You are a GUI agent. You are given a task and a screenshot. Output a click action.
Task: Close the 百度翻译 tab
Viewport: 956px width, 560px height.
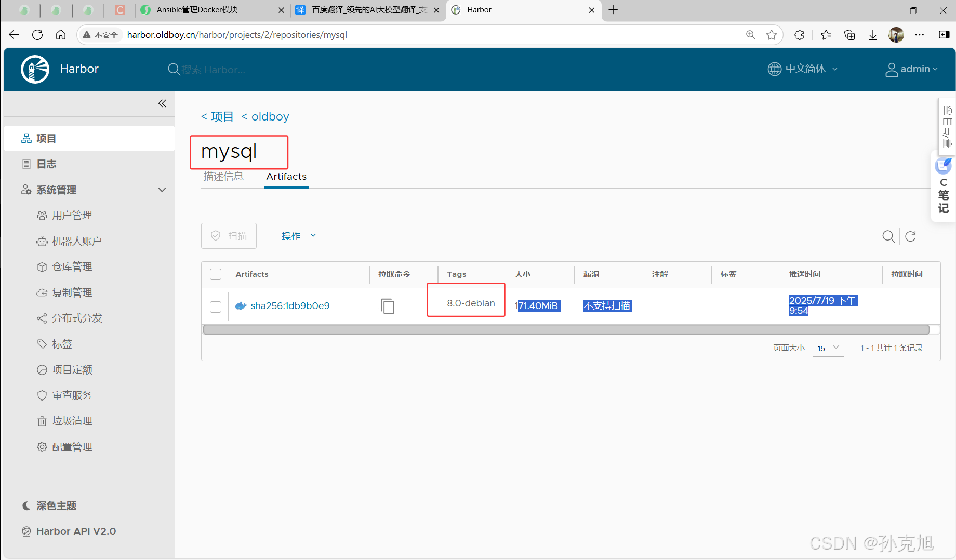point(436,10)
